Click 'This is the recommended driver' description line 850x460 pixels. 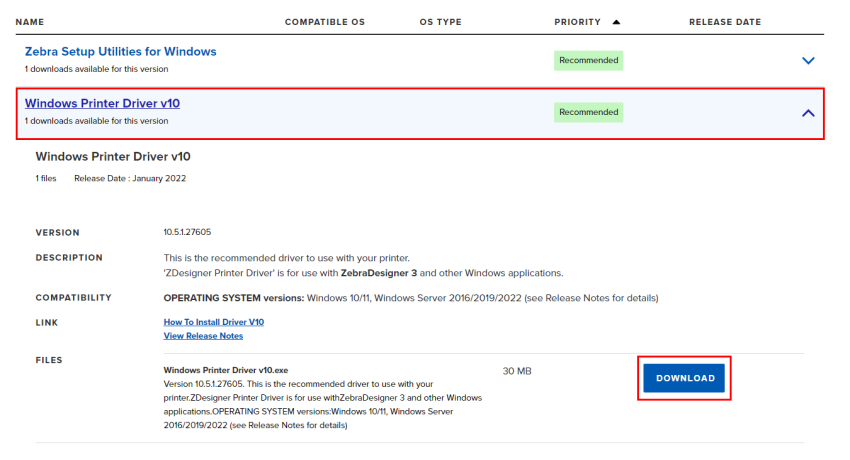click(x=287, y=258)
